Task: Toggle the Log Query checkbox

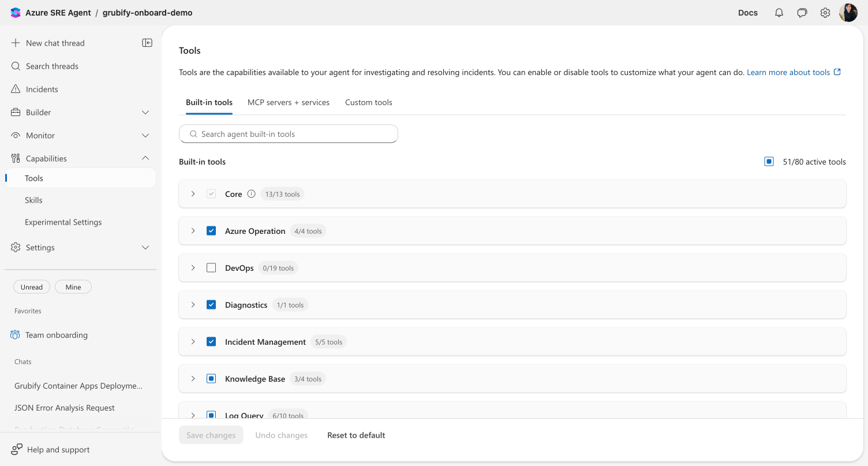Action: (211, 415)
